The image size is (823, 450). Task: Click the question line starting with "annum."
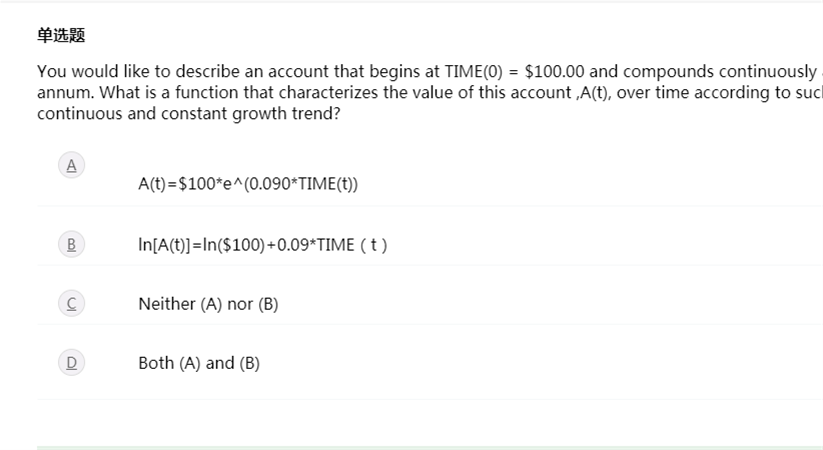coord(430,92)
